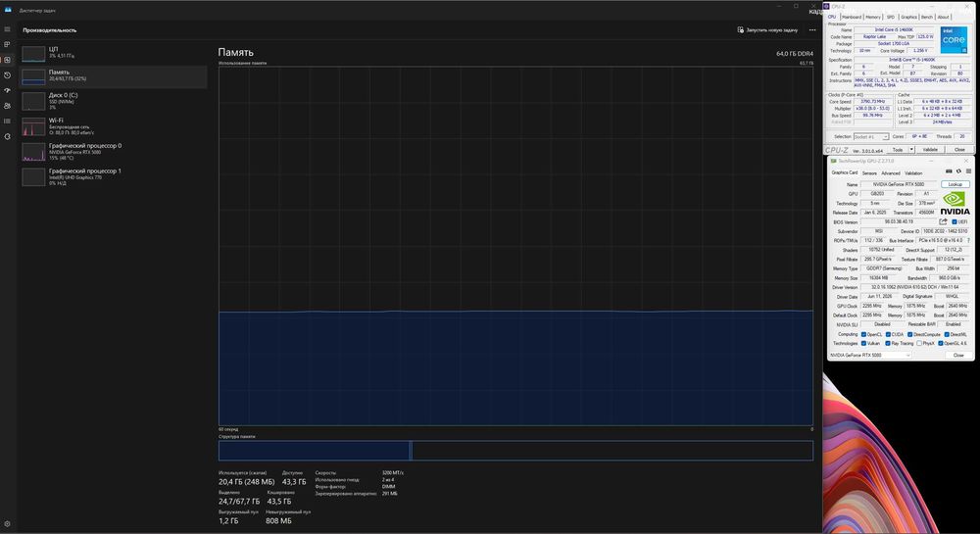Select the Диск 0 (C:) performance item
The height and width of the screenshot is (534, 980).
[114, 101]
